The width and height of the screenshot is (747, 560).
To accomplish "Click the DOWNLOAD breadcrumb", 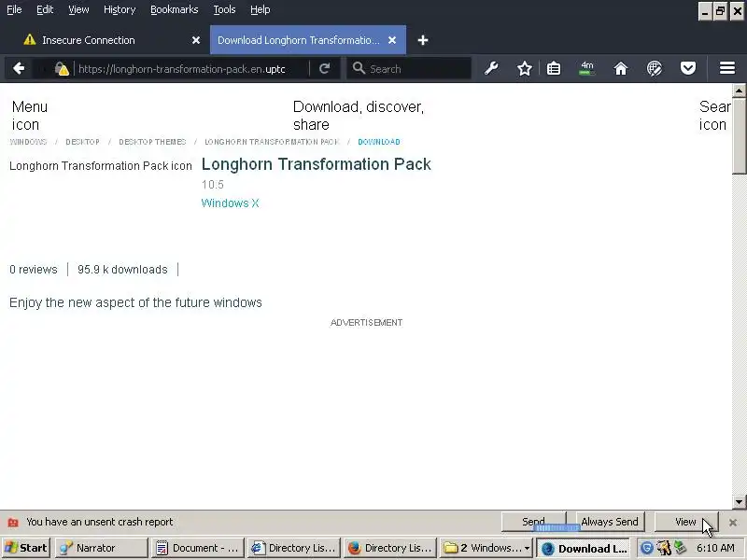I will 379,142.
